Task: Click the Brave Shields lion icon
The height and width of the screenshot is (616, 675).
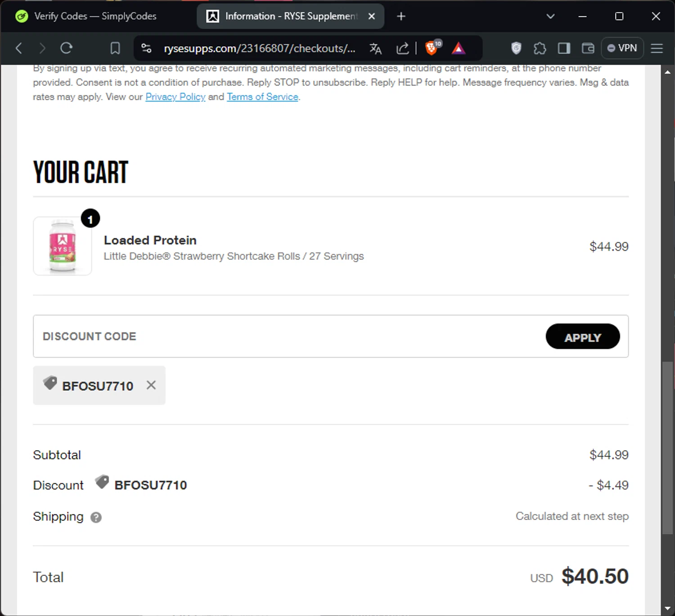Action: pyautogui.click(x=432, y=48)
